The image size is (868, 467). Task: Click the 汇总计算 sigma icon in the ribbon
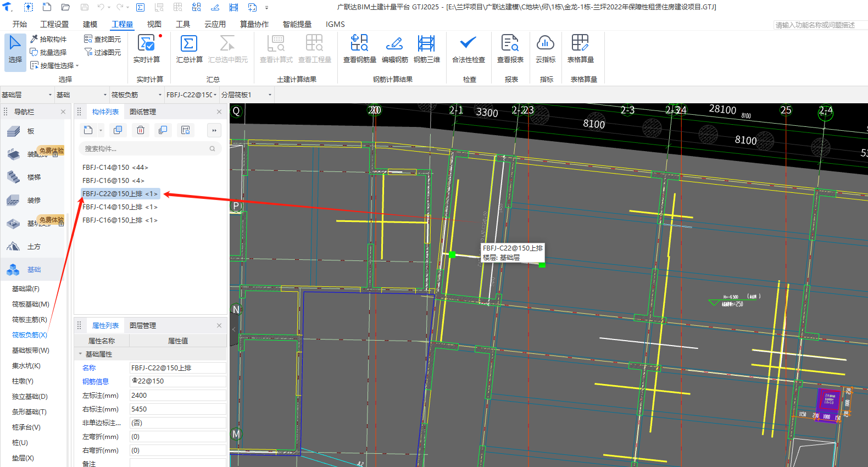tap(189, 44)
